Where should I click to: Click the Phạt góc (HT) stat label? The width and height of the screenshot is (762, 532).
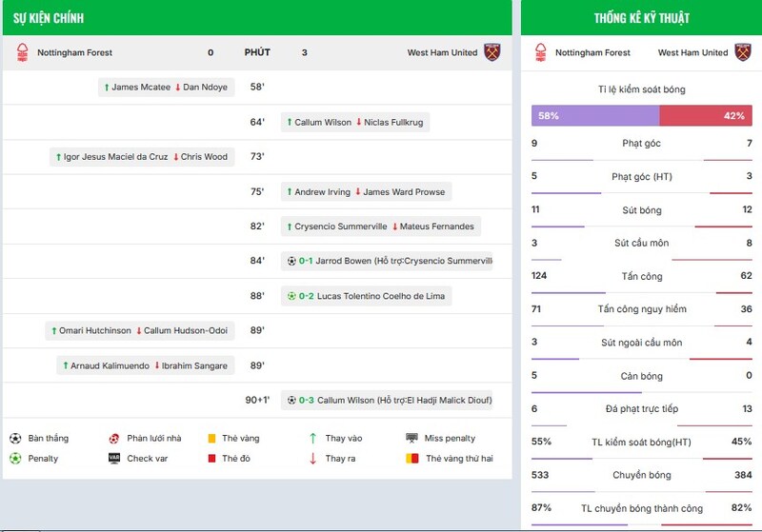[641, 177]
